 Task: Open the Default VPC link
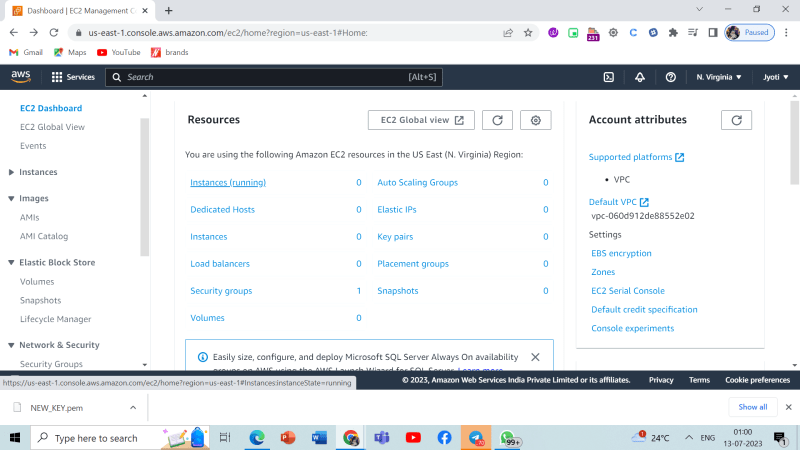618,202
